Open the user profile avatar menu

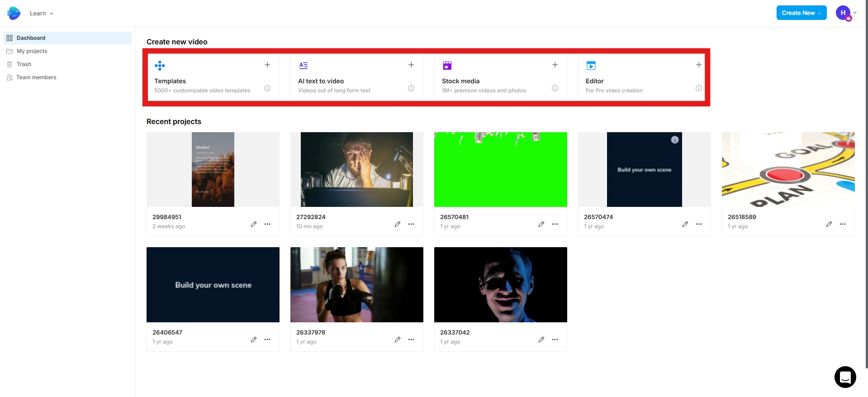click(x=844, y=13)
